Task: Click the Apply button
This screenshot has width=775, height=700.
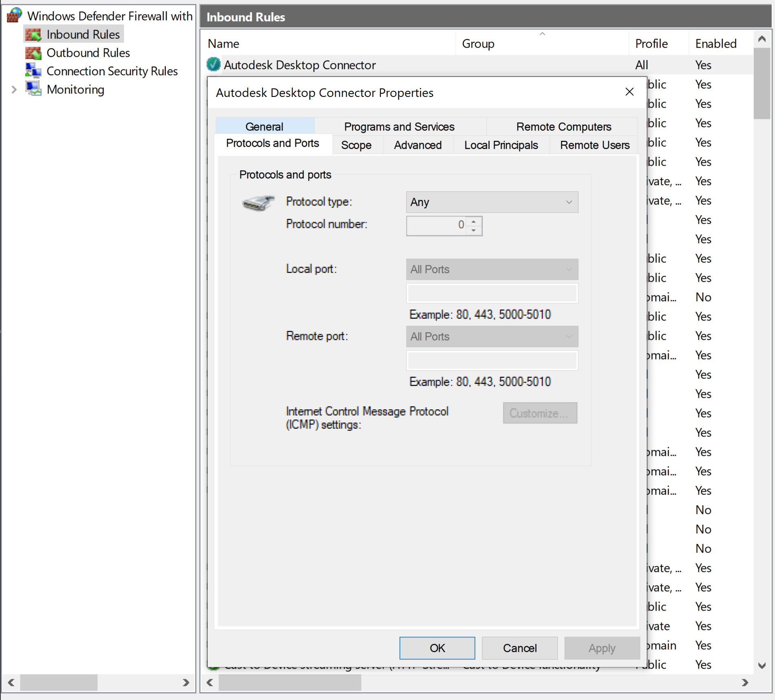Action: tap(602, 648)
